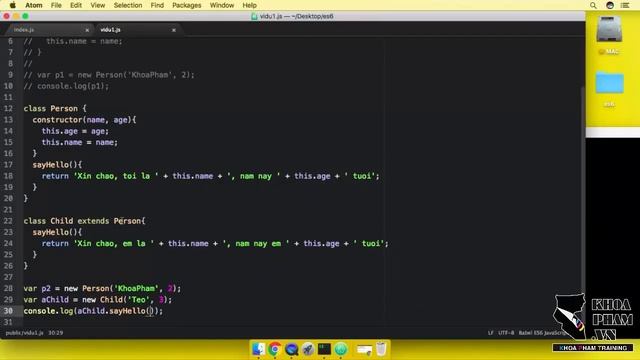The height and width of the screenshot is (360, 640).
Task: Click 'class Person {' on line 12
Action: click(x=55, y=109)
